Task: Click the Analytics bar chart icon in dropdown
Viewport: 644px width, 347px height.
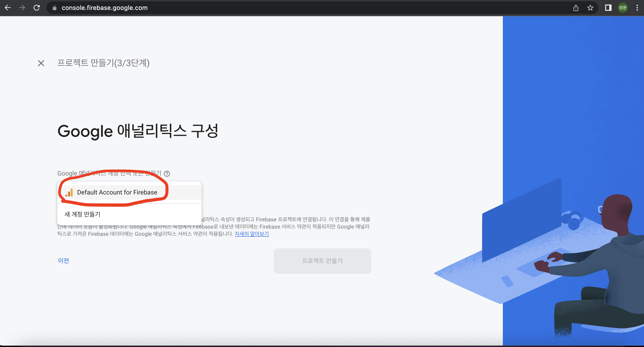Action: 69,192
